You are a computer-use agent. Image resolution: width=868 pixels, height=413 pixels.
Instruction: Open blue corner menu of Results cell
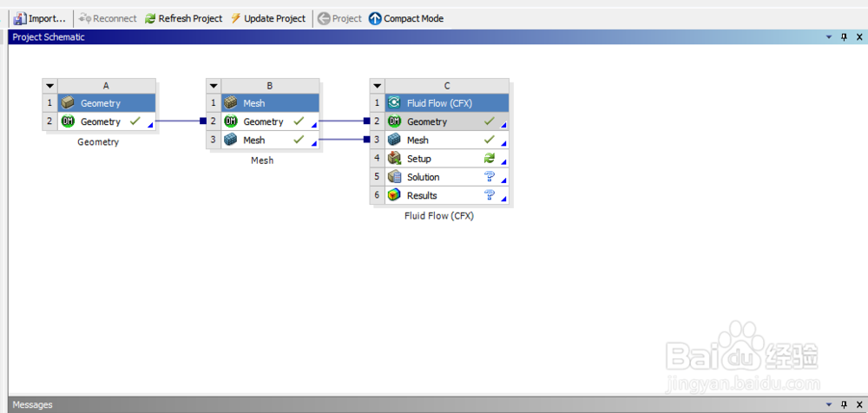pos(503,200)
